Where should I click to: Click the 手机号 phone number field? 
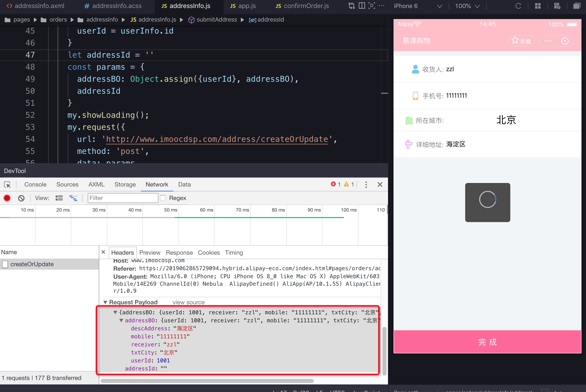pyautogui.click(x=487, y=96)
